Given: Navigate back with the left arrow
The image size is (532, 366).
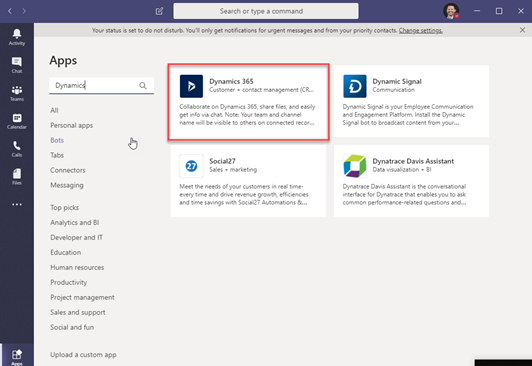Looking at the screenshot, I should pyautogui.click(x=10, y=11).
